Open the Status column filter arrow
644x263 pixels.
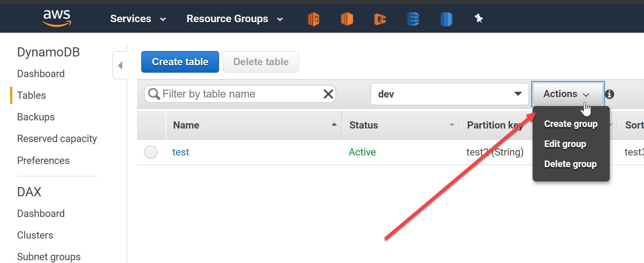click(452, 125)
